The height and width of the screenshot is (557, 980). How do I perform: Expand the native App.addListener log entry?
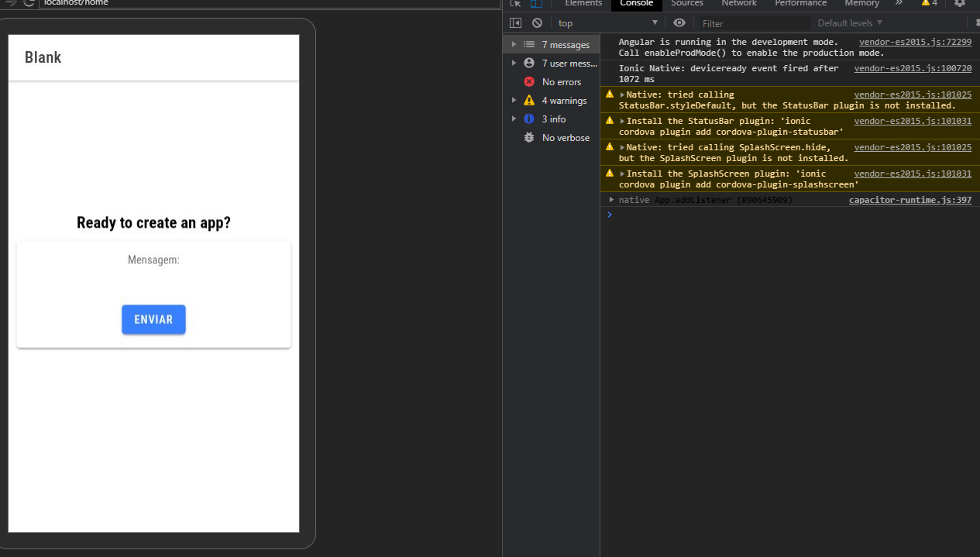click(611, 200)
